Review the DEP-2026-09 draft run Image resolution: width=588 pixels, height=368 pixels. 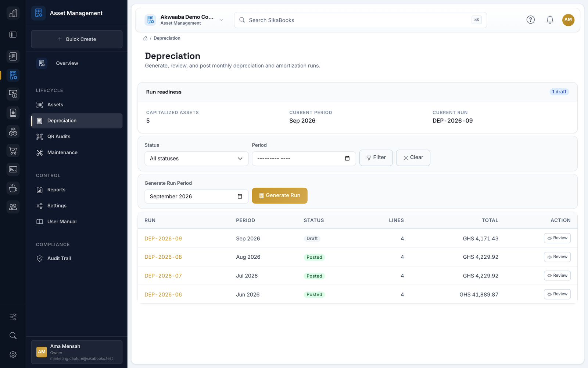(557, 238)
